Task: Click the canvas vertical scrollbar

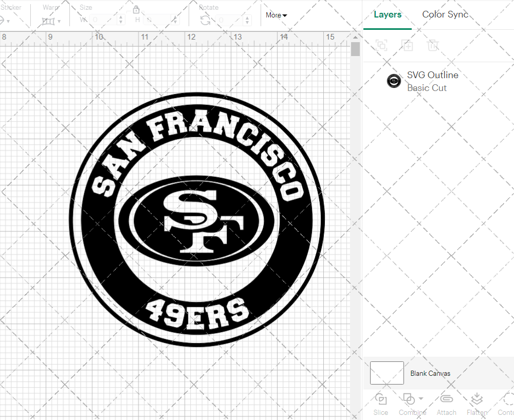Action: tap(355, 49)
